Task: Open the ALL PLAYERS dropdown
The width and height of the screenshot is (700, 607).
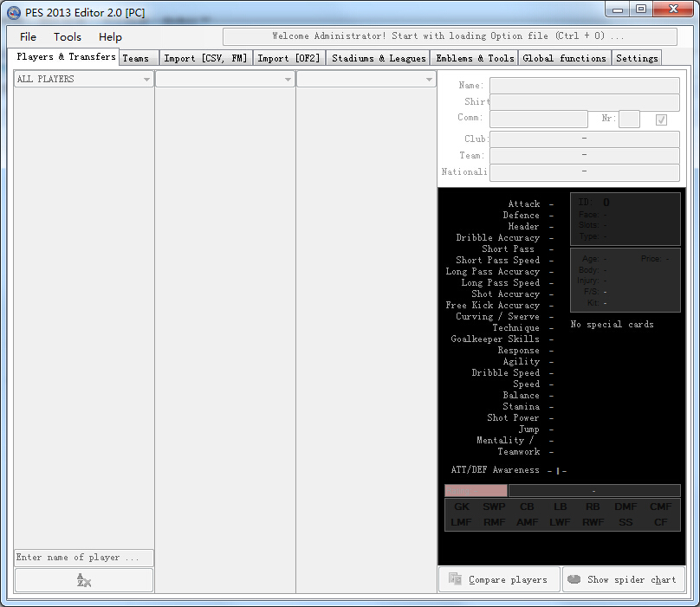Action: tap(82, 78)
